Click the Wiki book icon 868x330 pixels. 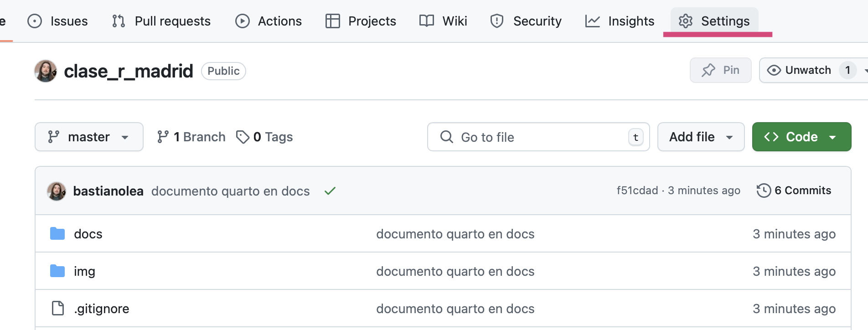click(x=427, y=21)
